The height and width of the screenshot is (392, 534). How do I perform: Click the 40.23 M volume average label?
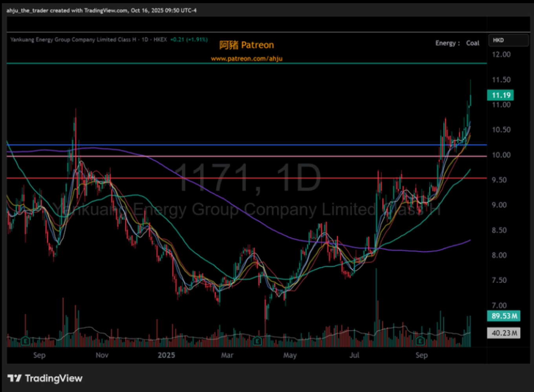click(x=504, y=333)
